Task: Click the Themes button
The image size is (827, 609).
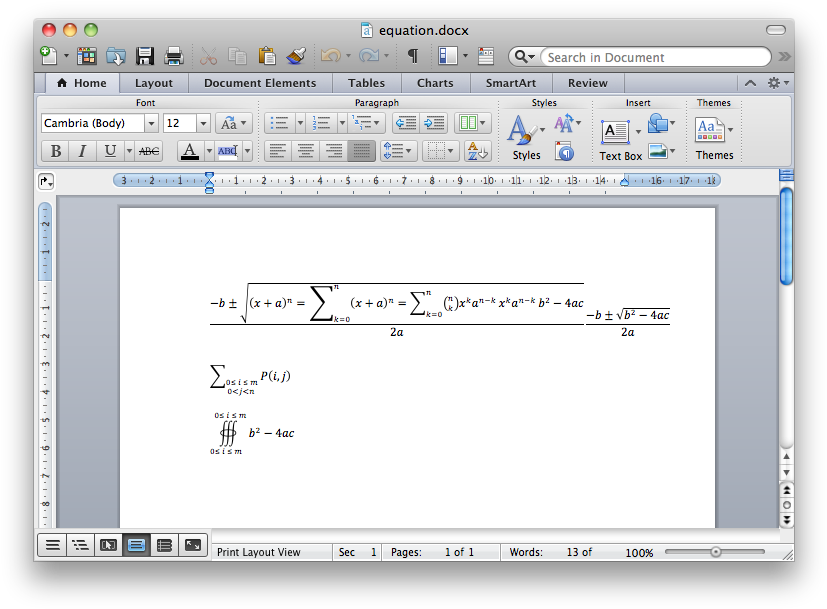Action: pyautogui.click(x=711, y=131)
